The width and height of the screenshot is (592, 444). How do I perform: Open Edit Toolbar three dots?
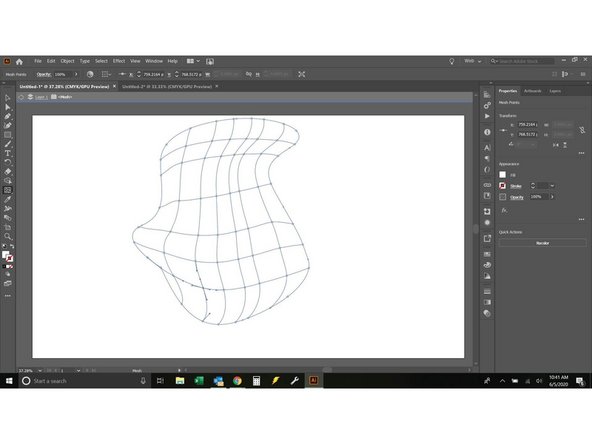(8, 296)
